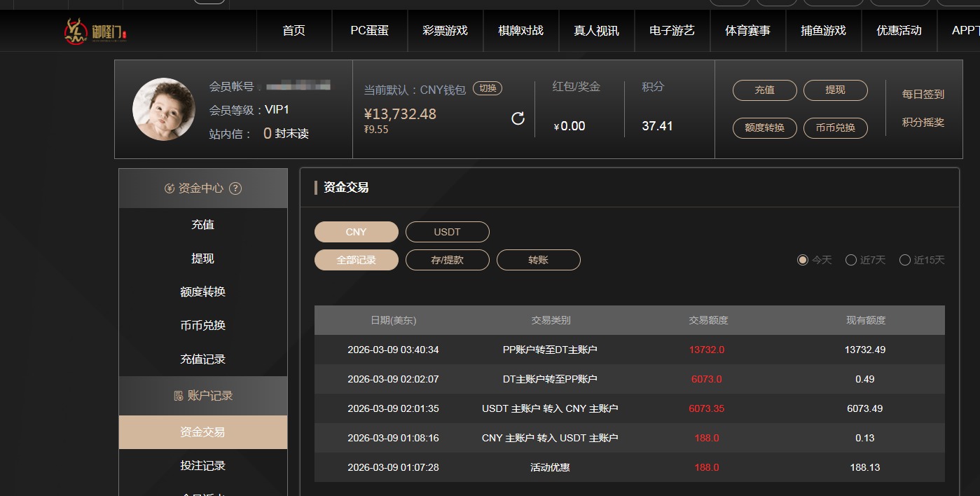980x496 pixels.
Task: Open the 资金中心 question mark help icon
Action: point(236,188)
